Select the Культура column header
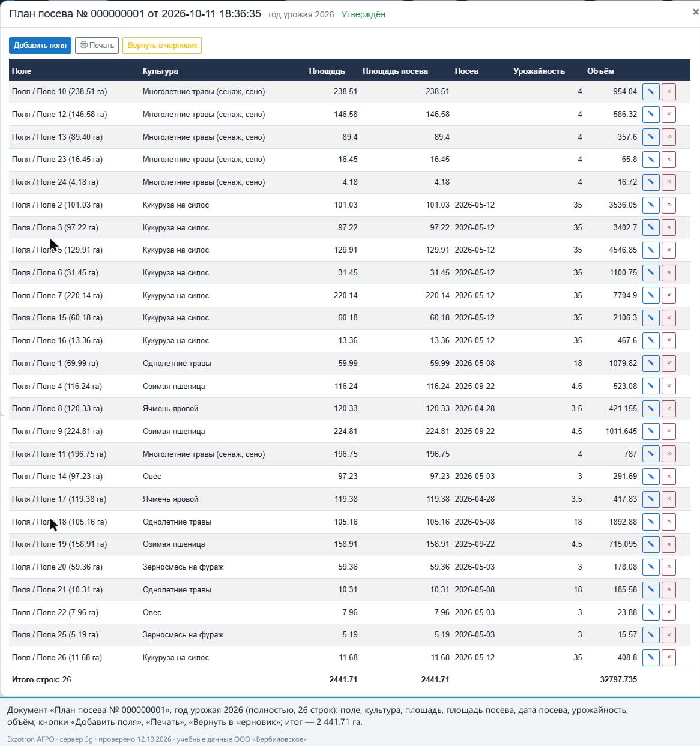Viewport: 700px width, 746px height. point(160,71)
